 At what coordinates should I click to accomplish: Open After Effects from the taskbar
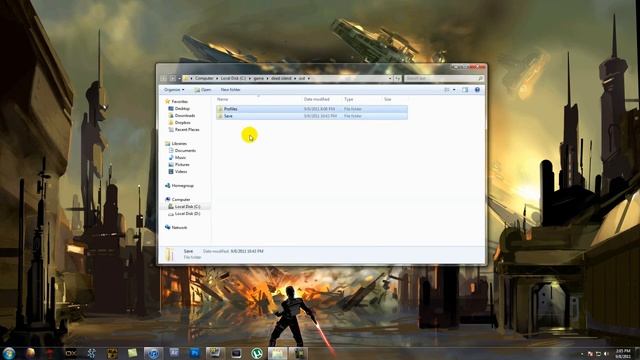pos(174,353)
